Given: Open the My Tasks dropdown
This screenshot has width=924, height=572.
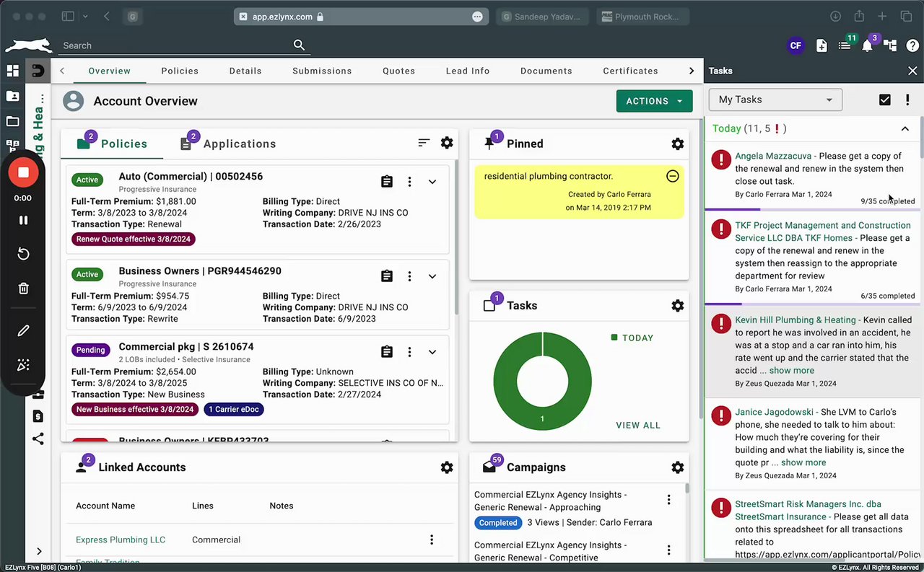Looking at the screenshot, I should [775, 100].
